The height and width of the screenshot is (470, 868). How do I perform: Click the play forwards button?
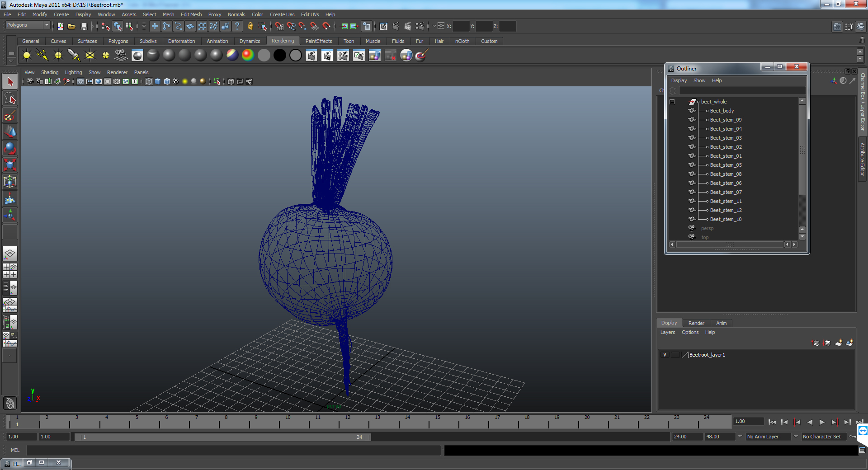point(822,422)
